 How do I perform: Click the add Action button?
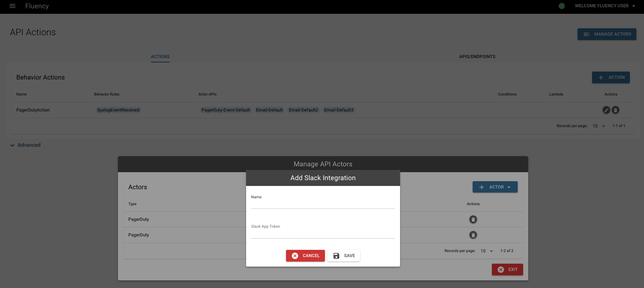(x=611, y=77)
